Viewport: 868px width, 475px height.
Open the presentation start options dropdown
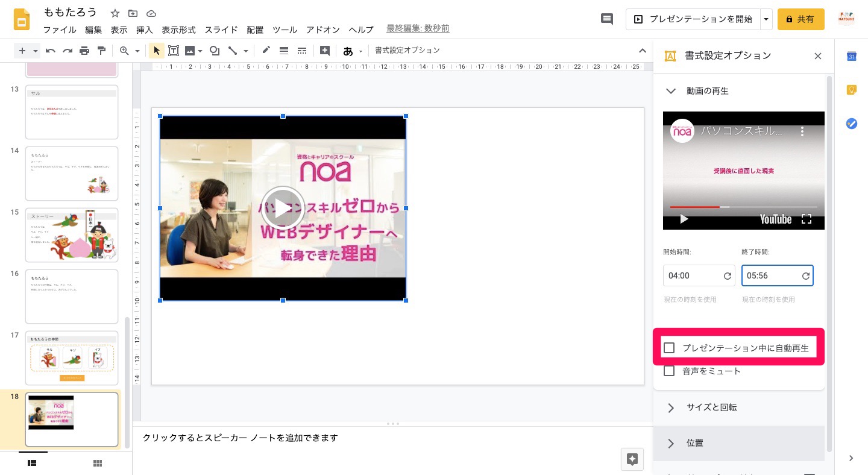(x=766, y=19)
